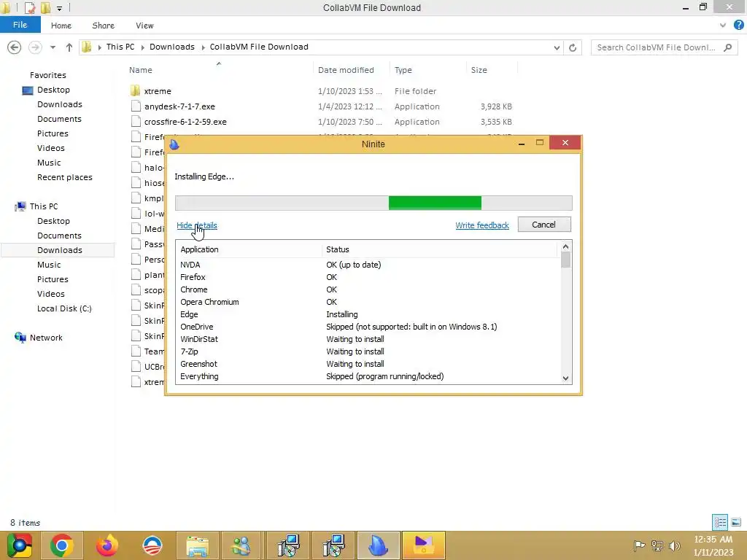Viewport: 747px width, 560px height.
Task: Select Opera Chromium row in Ninite
Action: tap(367, 302)
